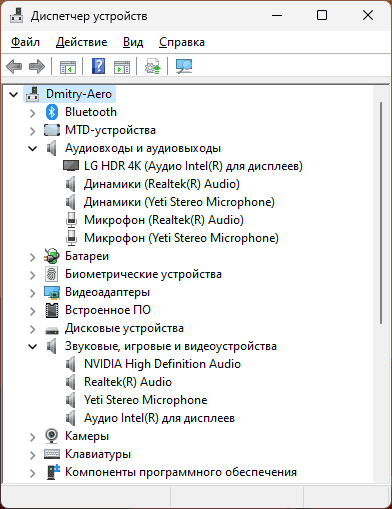Image resolution: width=392 pixels, height=509 pixels.
Task: Select Микрофон (Yeti Stereo Microphone) text
Action: [x=181, y=238]
